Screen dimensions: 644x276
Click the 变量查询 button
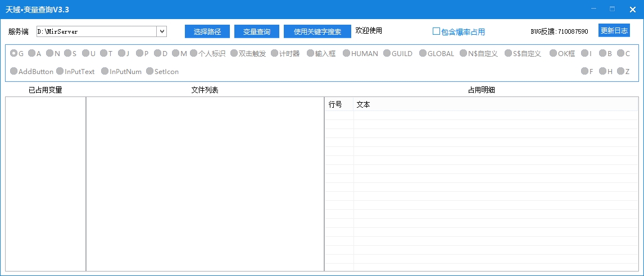(x=257, y=31)
